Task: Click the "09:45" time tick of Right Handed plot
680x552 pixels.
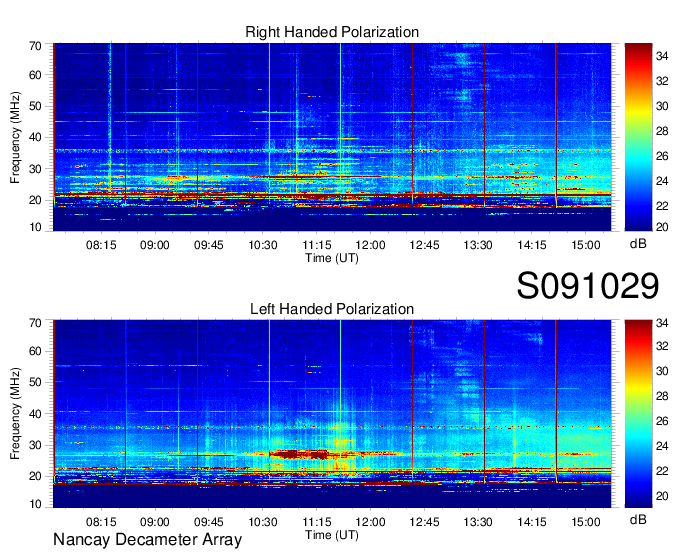Action: click(209, 245)
